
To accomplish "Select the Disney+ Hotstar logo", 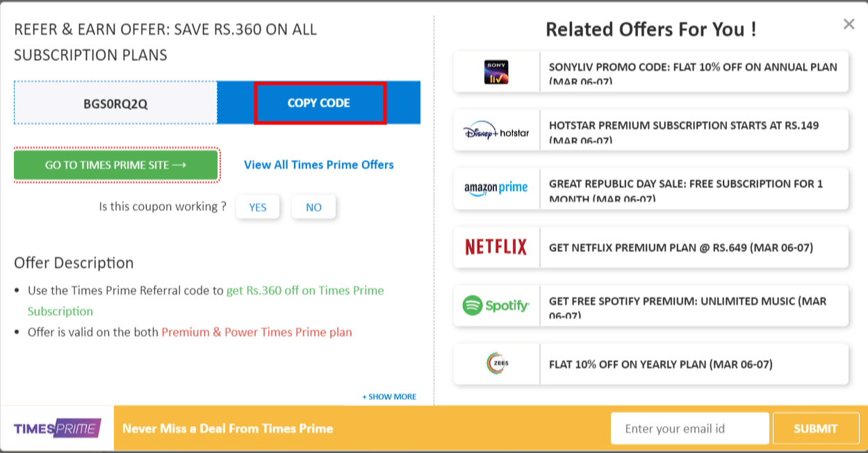I will pos(496,130).
